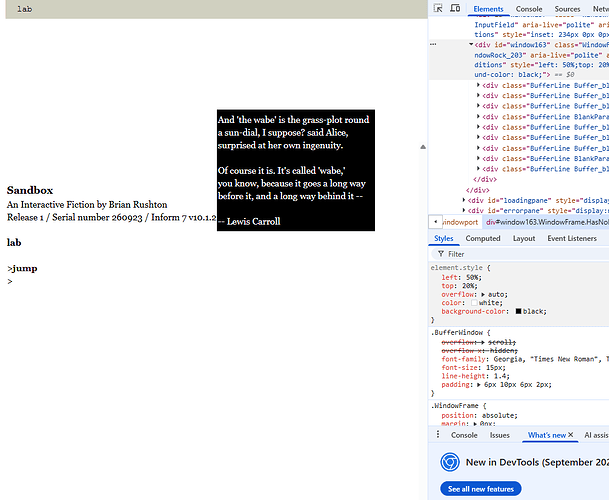
Task: Activate the inspect element picker icon
Action: click(x=438, y=8)
